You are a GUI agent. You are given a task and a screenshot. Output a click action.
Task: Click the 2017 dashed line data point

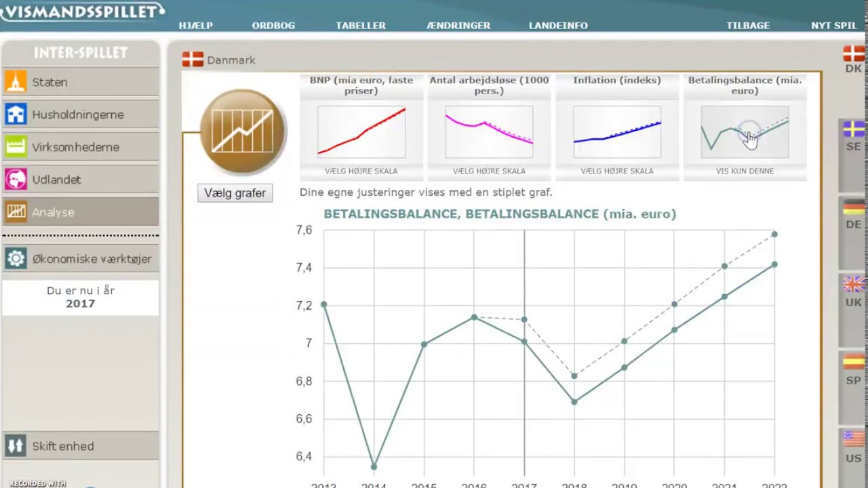[524, 319]
